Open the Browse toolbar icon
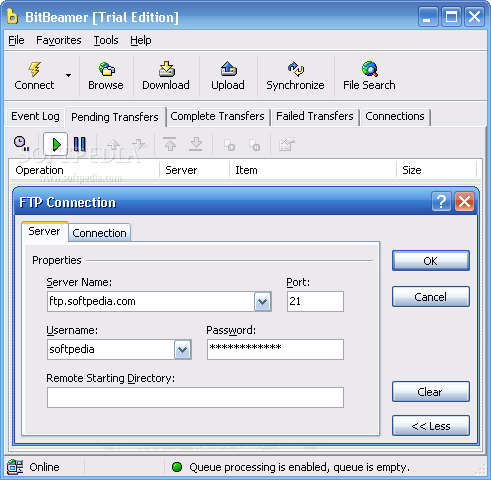Viewport: 491px width, 480px height. tap(107, 69)
